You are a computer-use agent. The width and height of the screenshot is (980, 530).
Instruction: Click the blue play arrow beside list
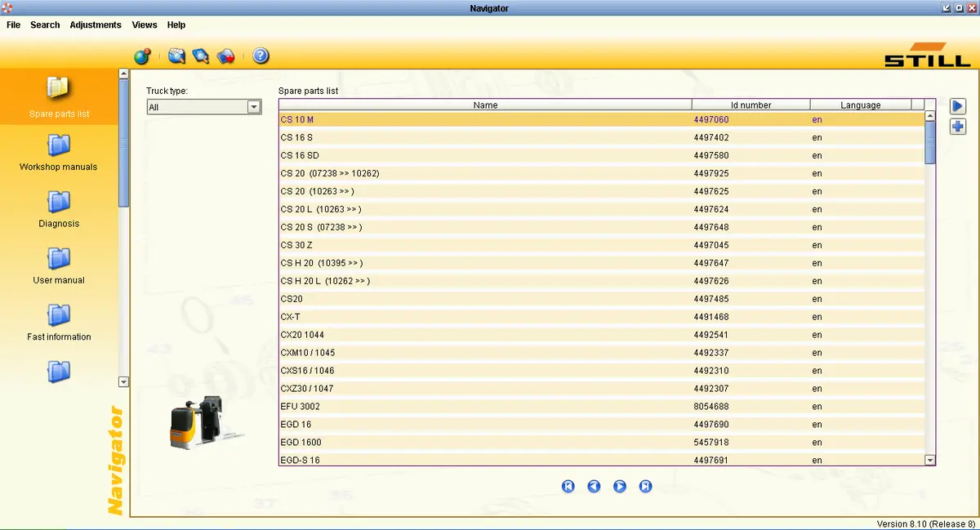pyautogui.click(x=958, y=106)
